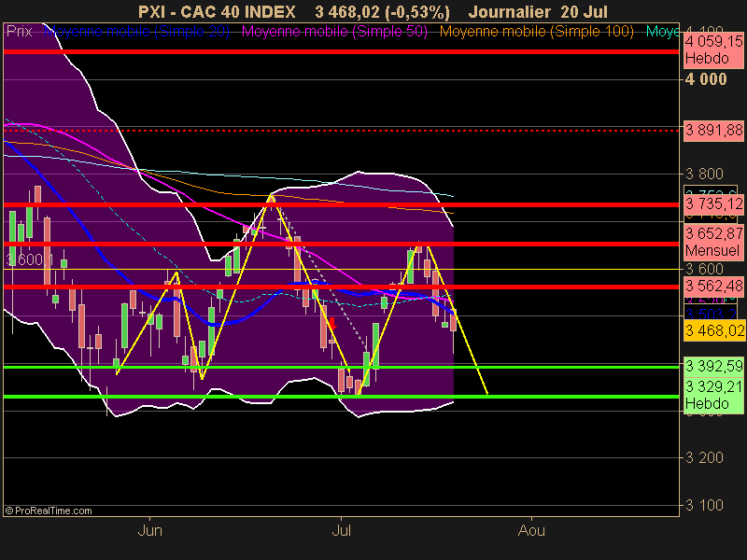Click the 3 800 axis value

(x=704, y=174)
